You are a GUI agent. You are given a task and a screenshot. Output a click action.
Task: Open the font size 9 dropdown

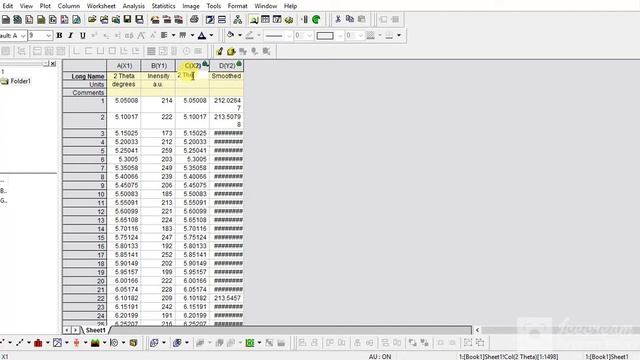[x=49, y=36]
